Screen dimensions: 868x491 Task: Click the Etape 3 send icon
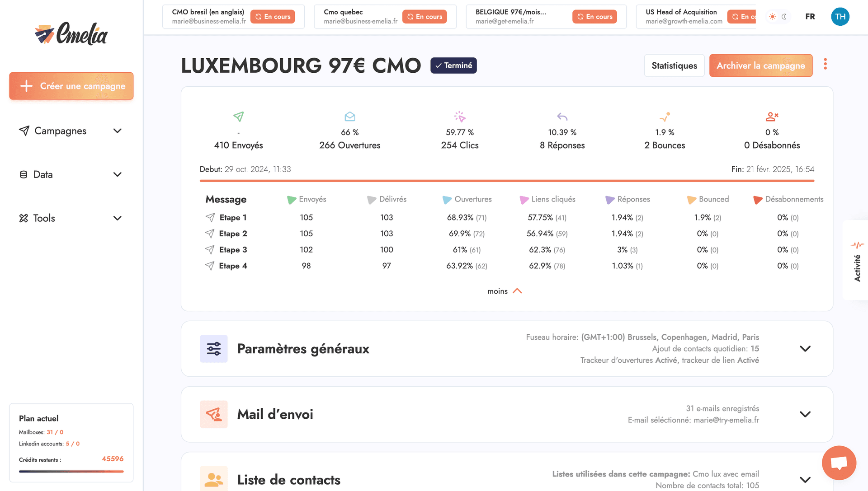210,250
